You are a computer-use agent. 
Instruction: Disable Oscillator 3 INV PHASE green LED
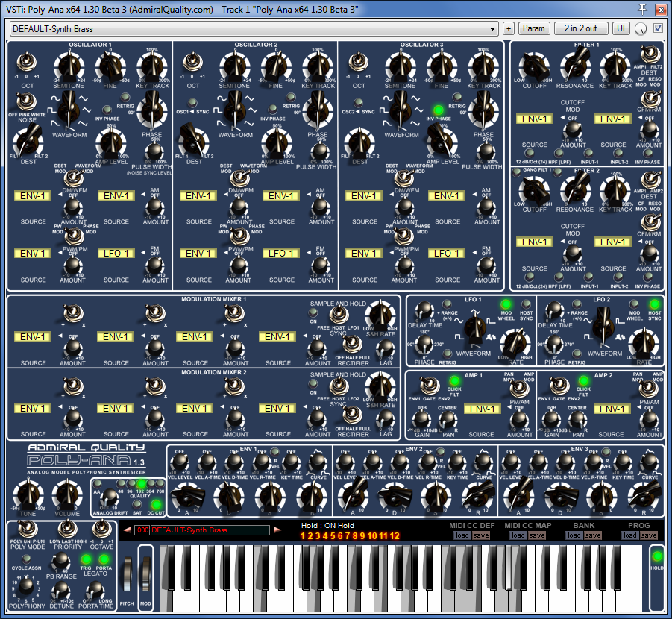tap(438, 110)
